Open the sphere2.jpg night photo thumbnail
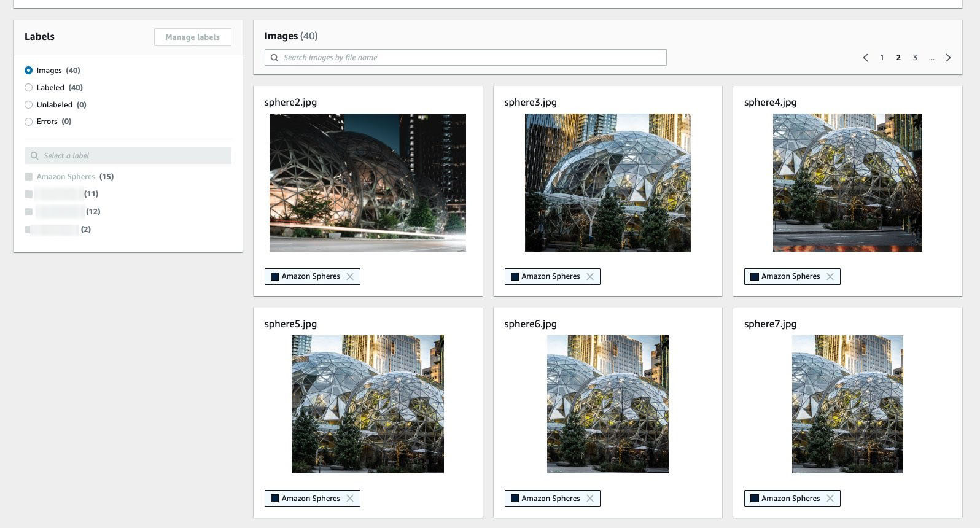 point(368,182)
